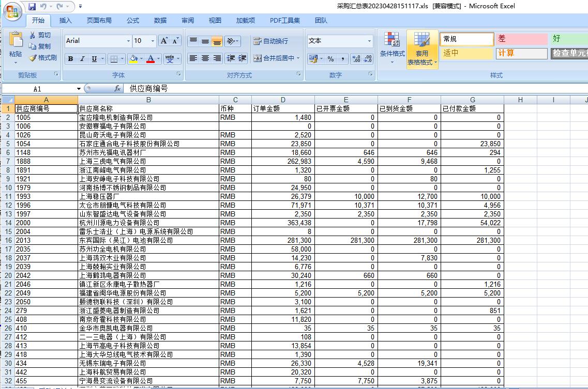Expand the 文本 number format dropdown
Viewport: 588px width, 389px height.
(x=369, y=41)
